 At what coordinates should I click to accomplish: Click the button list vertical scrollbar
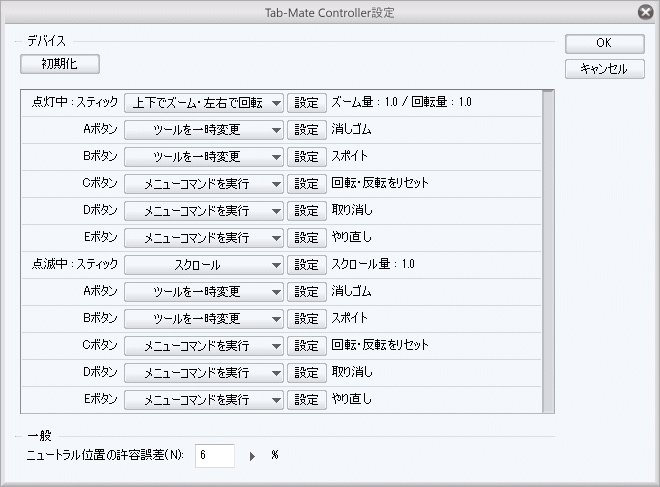coord(548,251)
